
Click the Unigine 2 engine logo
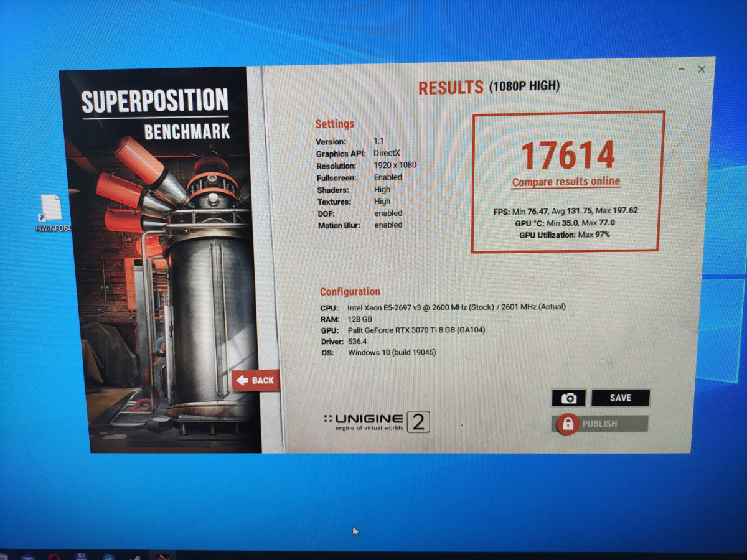click(376, 422)
